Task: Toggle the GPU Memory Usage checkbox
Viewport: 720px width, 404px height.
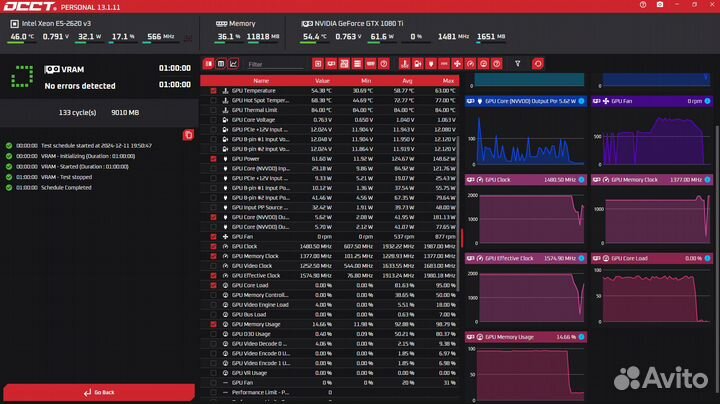Action: coord(213,325)
